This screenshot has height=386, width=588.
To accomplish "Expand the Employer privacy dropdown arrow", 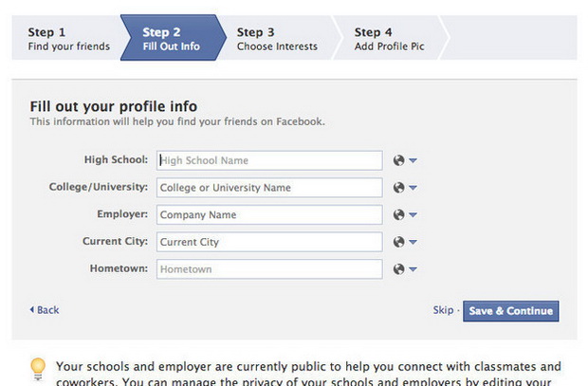I will 413,215.
